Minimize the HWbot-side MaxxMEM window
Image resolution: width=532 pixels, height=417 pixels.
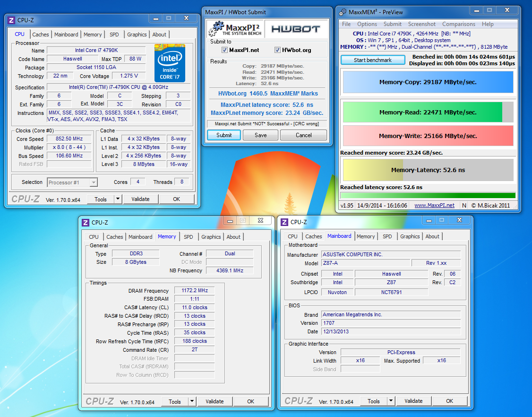[476, 11]
